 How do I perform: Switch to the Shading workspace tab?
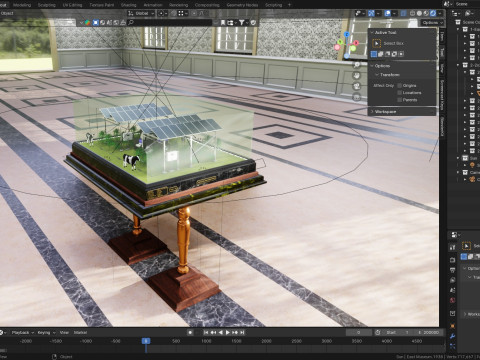pos(129,5)
